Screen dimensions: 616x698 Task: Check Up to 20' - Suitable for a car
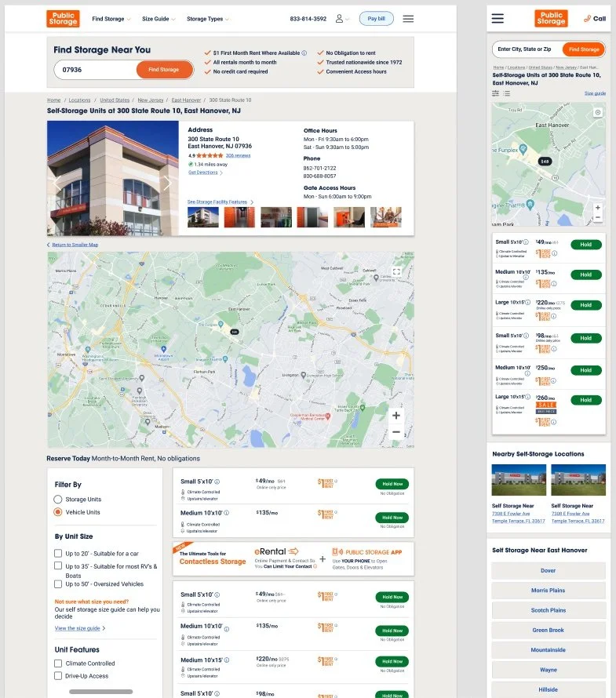58,554
